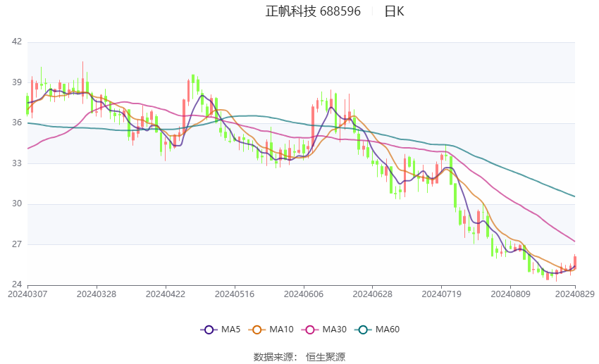The image size is (599, 364).
Task: Click x-axis date label 20240422
Action: pyautogui.click(x=166, y=294)
